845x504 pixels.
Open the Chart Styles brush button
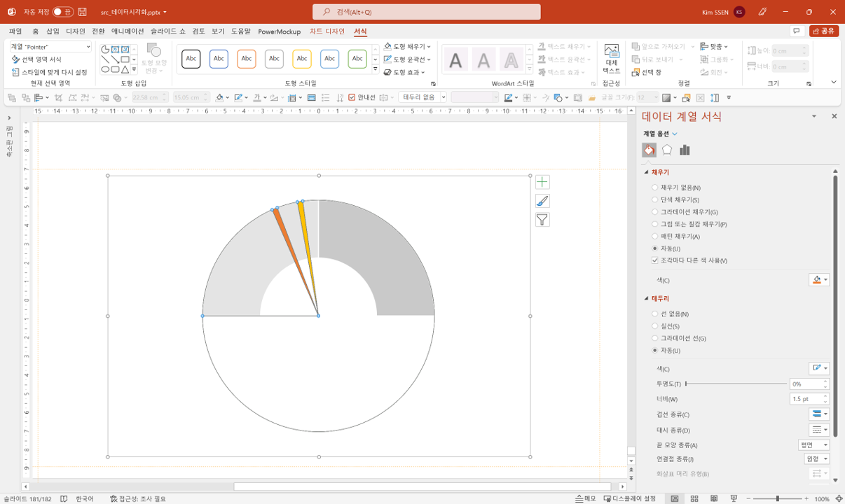(x=542, y=201)
